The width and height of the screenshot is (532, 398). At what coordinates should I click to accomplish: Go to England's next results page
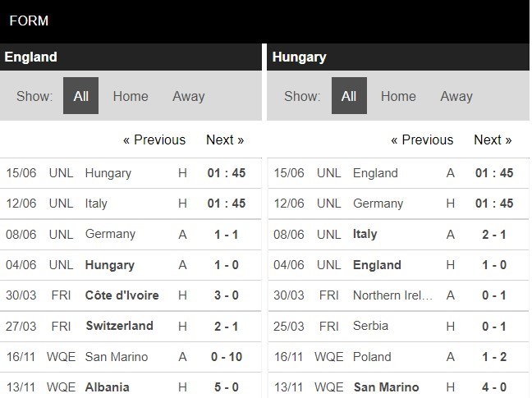pos(225,140)
